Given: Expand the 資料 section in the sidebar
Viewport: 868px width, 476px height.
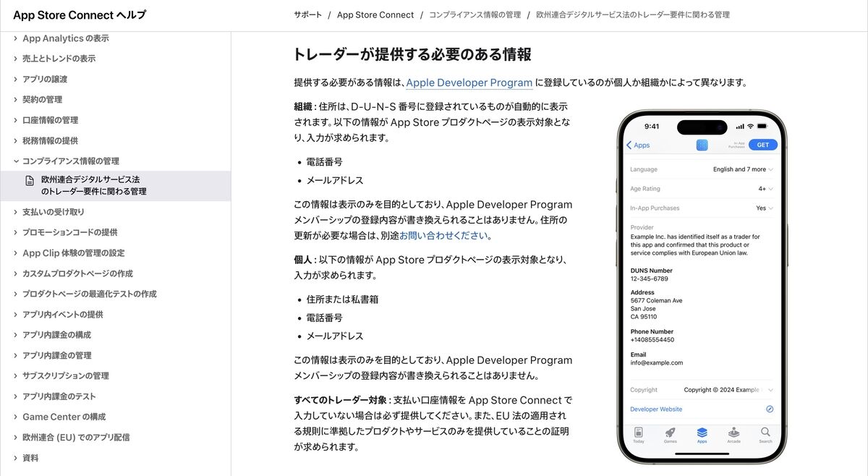Looking at the screenshot, I should pos(30,458).
